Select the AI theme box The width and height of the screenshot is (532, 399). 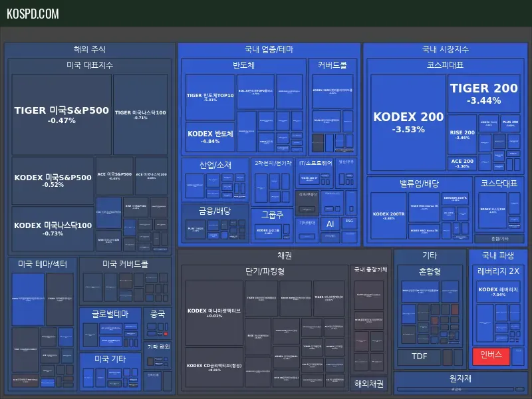click(x=330, y=223)
